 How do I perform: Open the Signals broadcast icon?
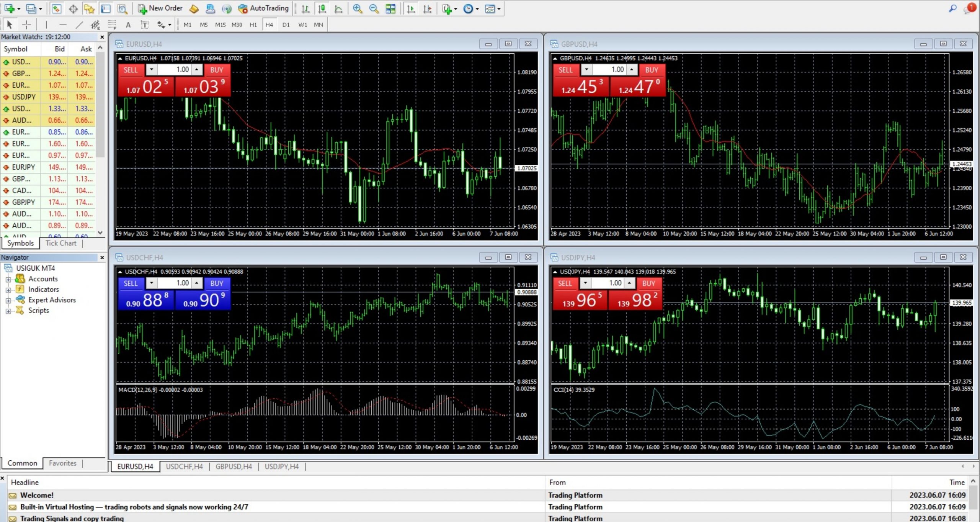coord(227,8)
